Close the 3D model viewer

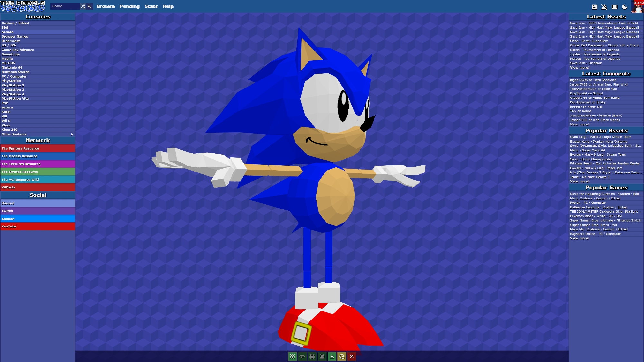point(352,356)
